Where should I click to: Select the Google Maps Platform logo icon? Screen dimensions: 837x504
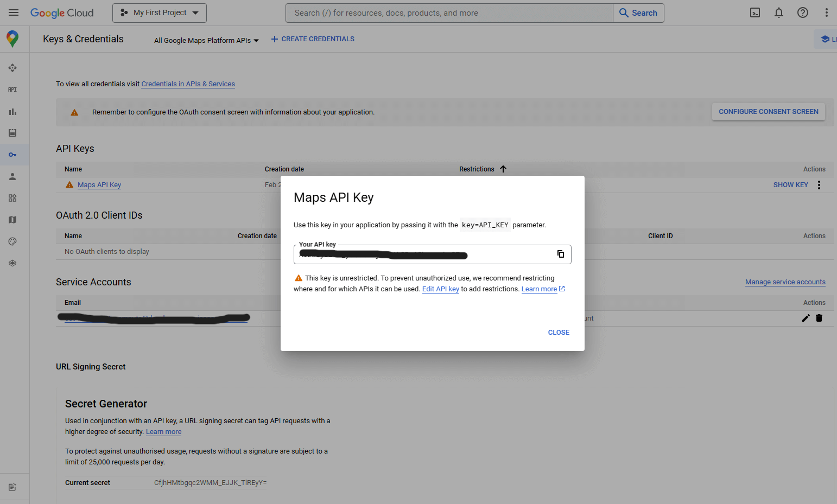pos(12,39)
